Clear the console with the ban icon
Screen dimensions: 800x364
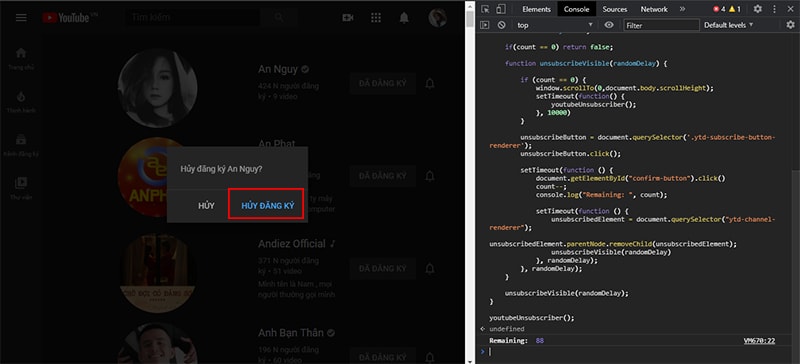click(502, 25)
